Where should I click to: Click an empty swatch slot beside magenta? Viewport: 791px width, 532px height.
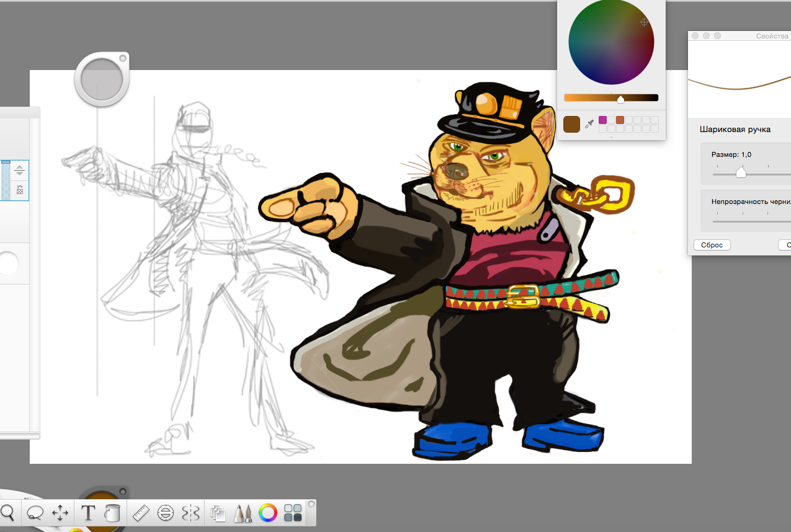611,120
